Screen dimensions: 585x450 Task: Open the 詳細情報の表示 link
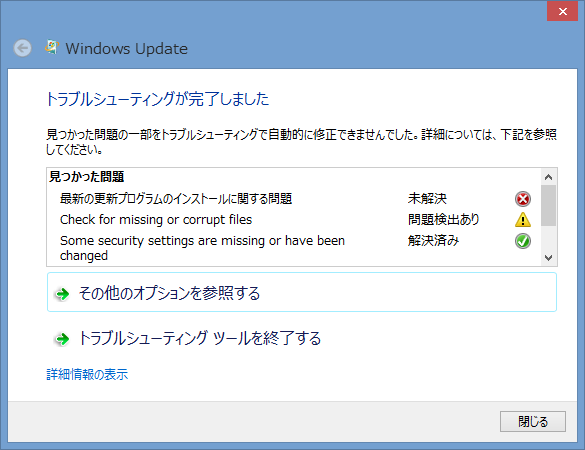click(87, 374)
